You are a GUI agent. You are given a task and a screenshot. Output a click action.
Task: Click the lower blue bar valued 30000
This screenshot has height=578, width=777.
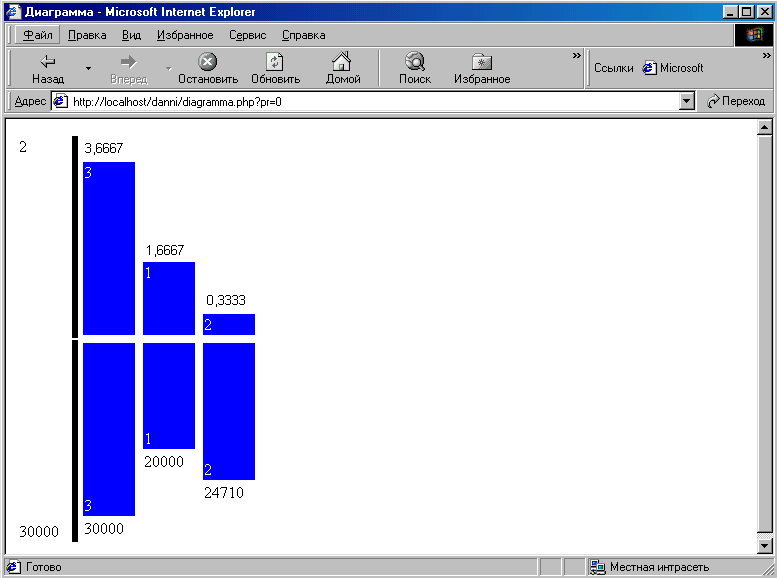109,429
